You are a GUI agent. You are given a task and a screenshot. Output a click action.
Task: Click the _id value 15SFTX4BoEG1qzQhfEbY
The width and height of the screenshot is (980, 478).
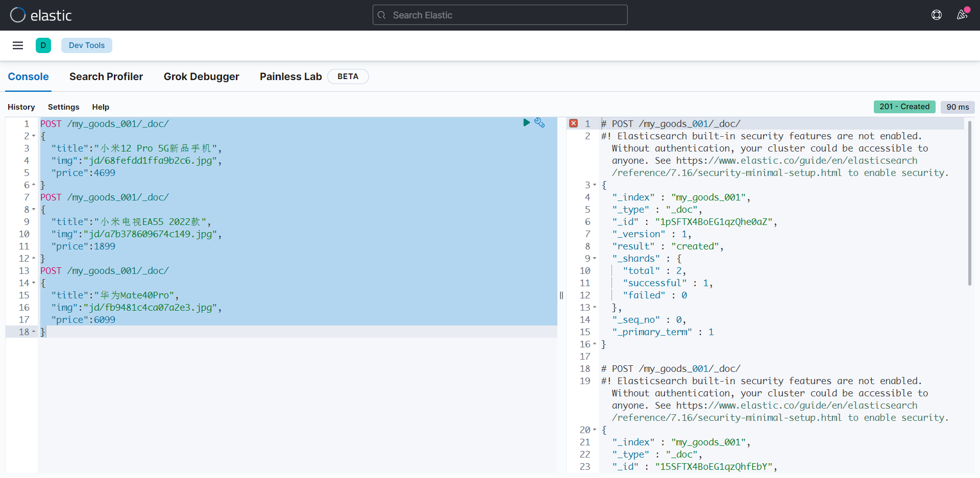click(x=714, y=467)
